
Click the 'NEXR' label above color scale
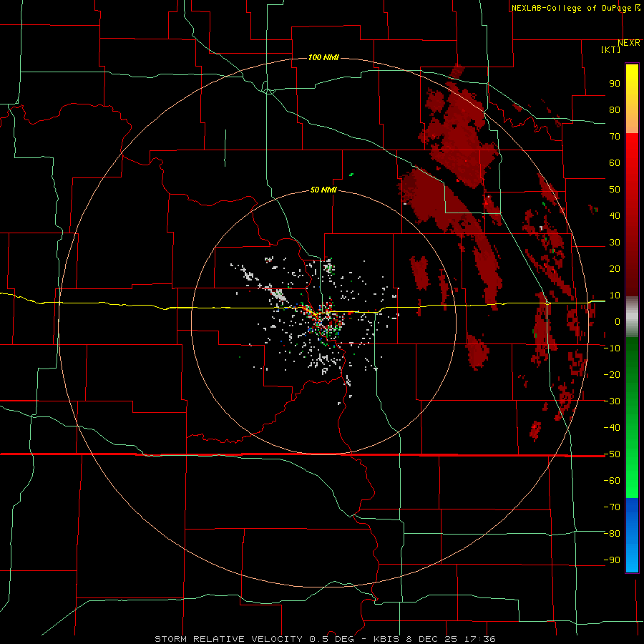coord(629,43)
